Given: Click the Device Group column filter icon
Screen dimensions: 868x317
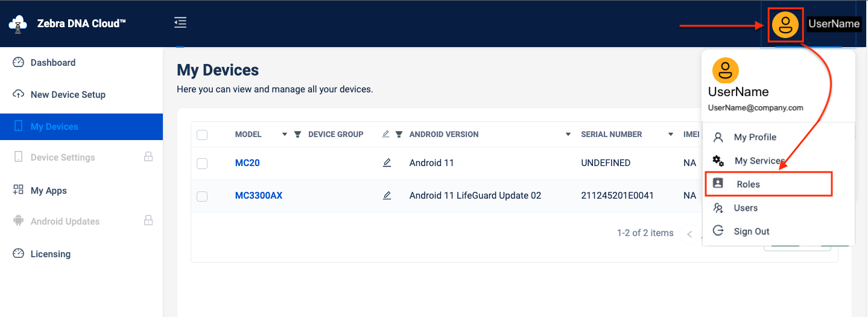Looking at the screenshot, I should pyautogui.click(x=399, y=135).
